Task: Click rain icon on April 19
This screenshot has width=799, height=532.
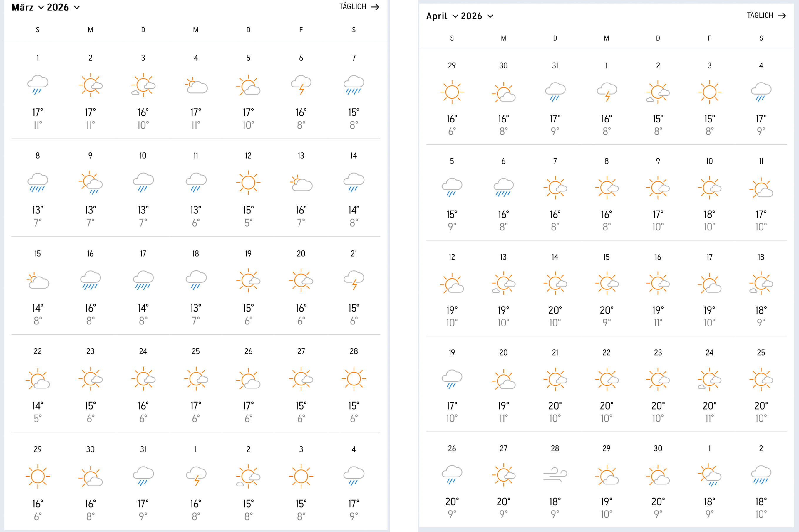Action: (452, 379)
